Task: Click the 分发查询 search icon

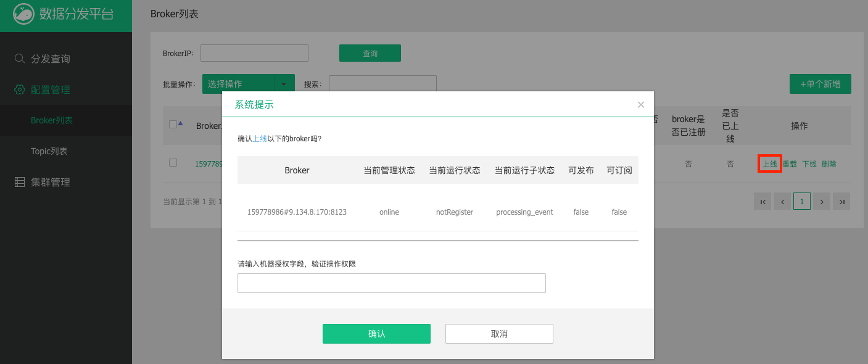Action: (x=20, y=59)
